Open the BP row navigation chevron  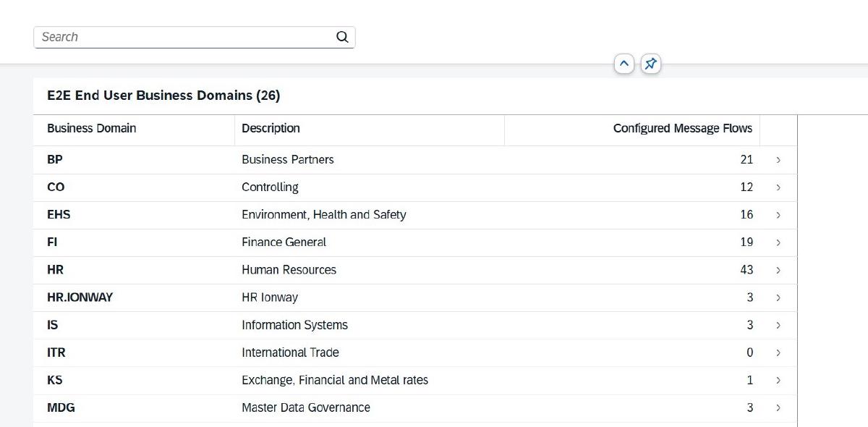coord(778,160)
